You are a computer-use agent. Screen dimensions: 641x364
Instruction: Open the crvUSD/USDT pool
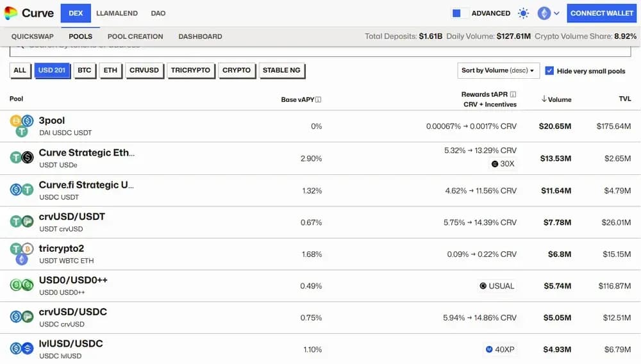click(72, 217)
